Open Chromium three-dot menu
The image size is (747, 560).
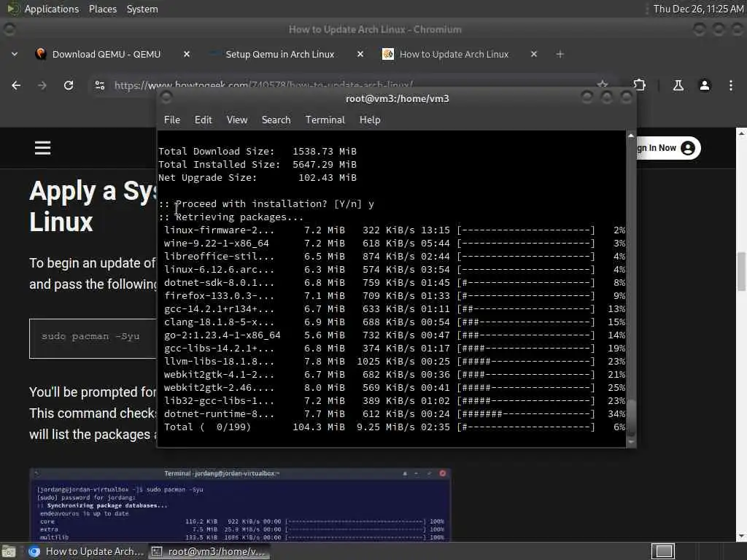(731, 85)
